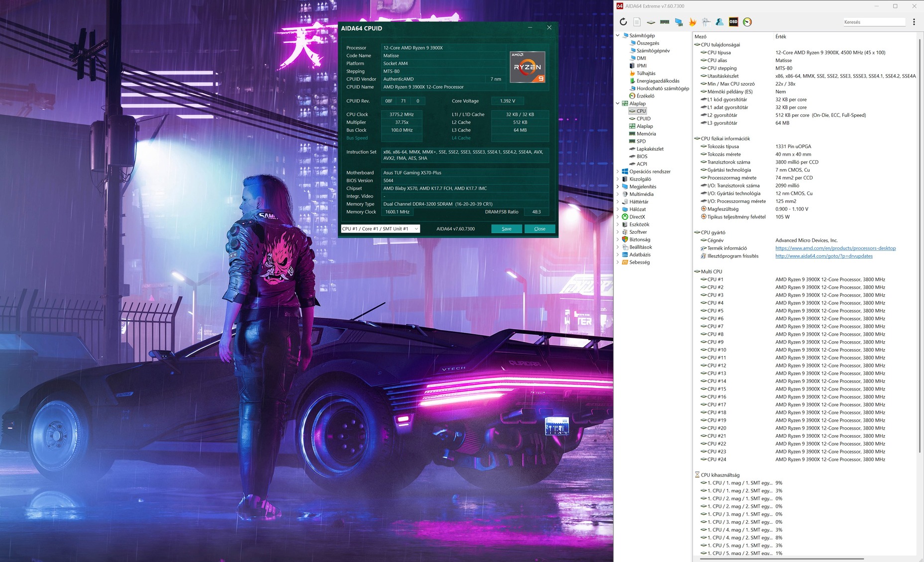Open the Érzékelő sensor tree item

(645, 96)
